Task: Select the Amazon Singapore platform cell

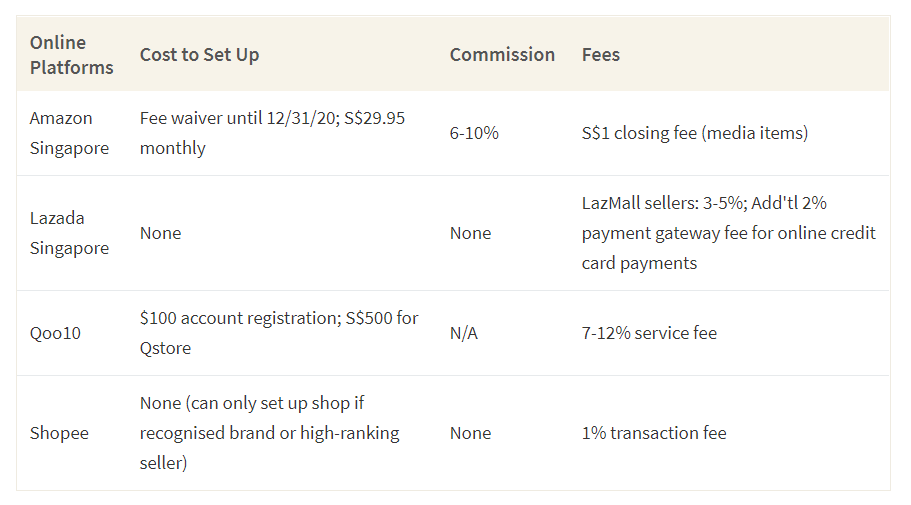Action: click(69, 133)
